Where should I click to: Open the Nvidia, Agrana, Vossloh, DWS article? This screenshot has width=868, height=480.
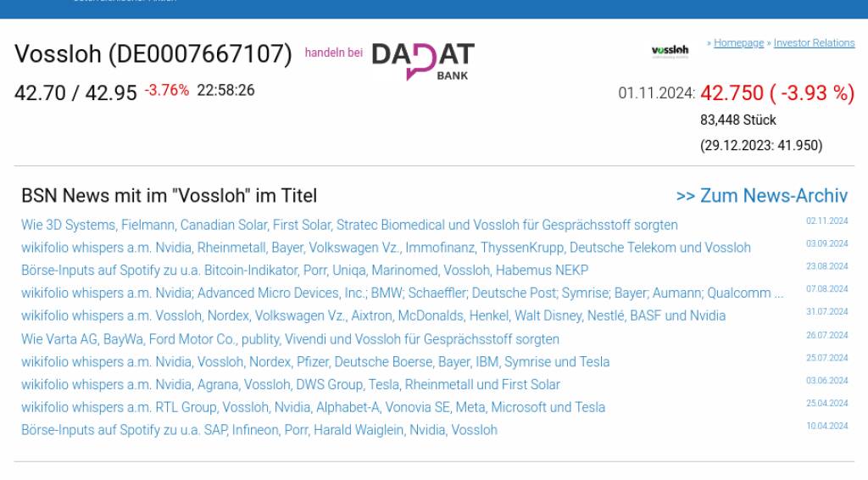291,385
